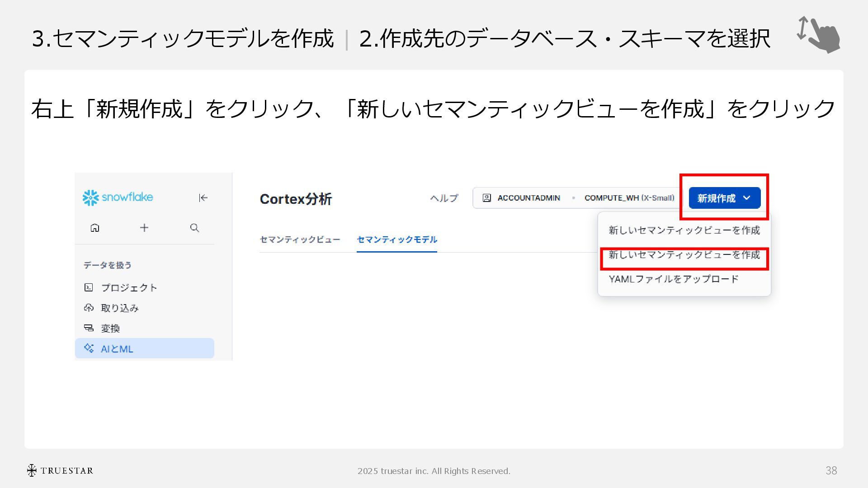This screenshot has width=868, height=488.
Task: Click the プロジェクト terminal icon
Action: point(89,287)
